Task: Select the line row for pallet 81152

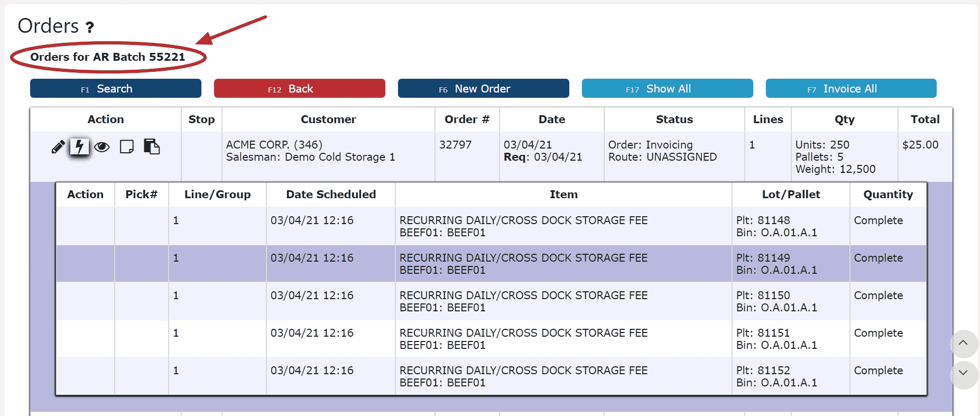Action: [492, 376]
